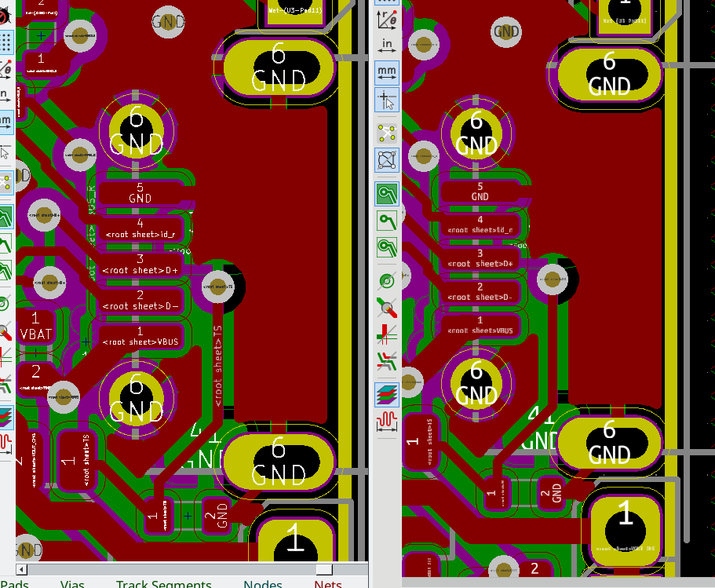Viewport: 715px width, 588px height.
Task: Hide zone fills in left window
Action: click(x=5, y=243)
